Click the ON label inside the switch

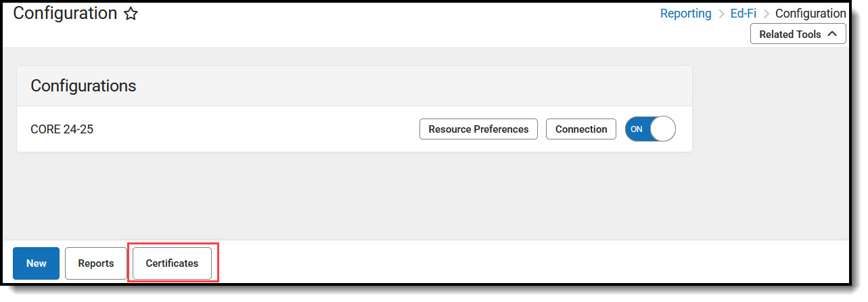637,129
